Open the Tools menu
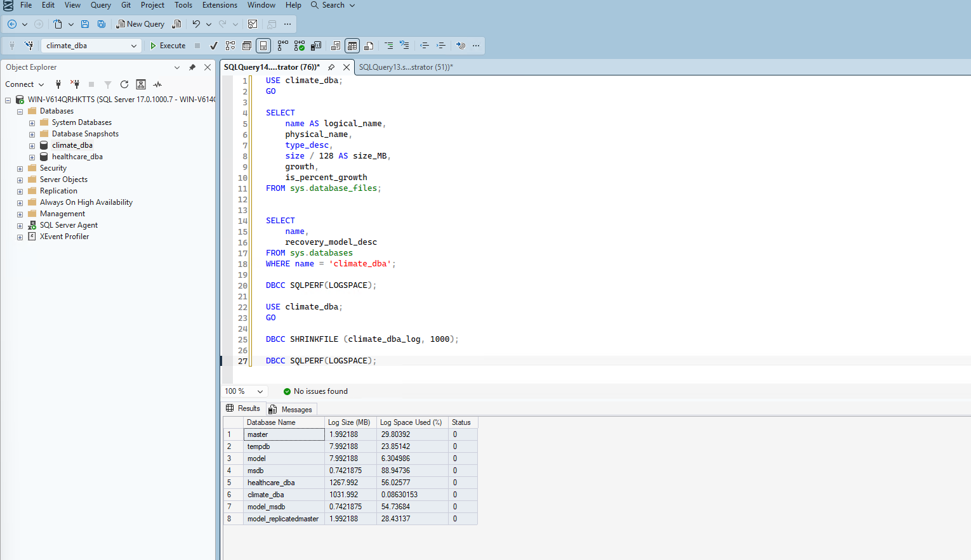The image size is (971, 560). coord(183,5)
